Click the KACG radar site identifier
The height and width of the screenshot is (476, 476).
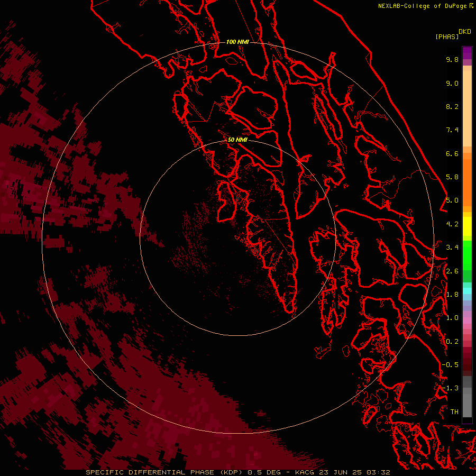click(305, 472)
